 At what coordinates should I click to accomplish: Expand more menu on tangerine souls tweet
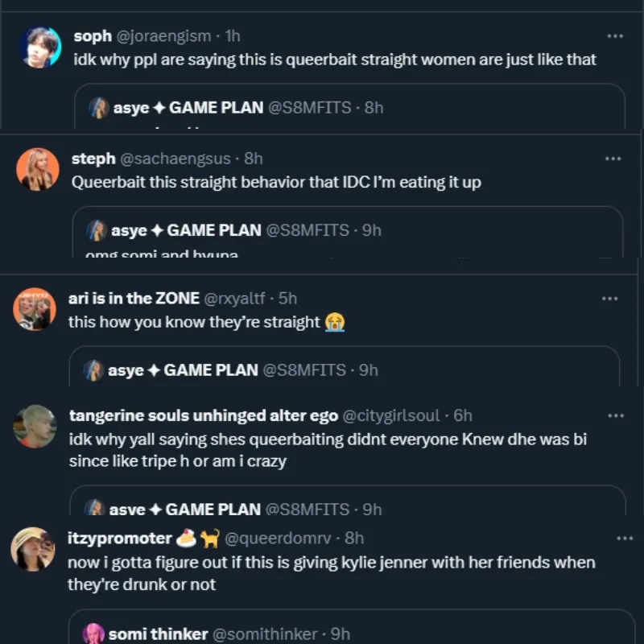tap(615, 415)
